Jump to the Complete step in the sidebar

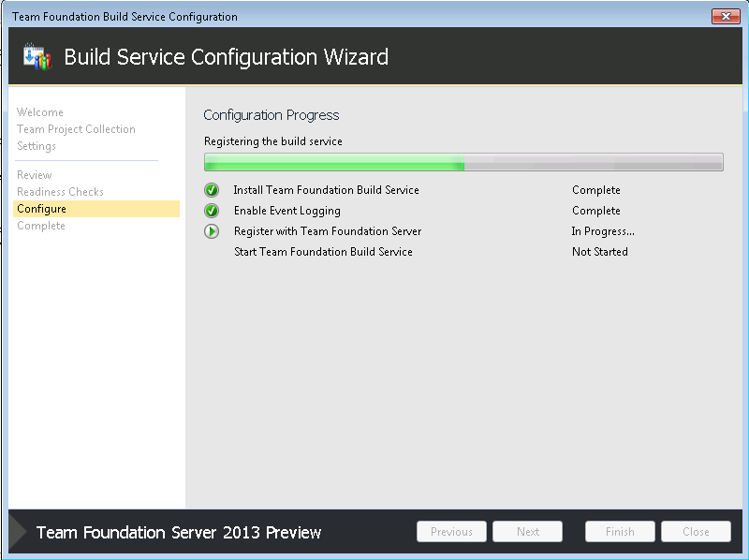coord(41,226)
